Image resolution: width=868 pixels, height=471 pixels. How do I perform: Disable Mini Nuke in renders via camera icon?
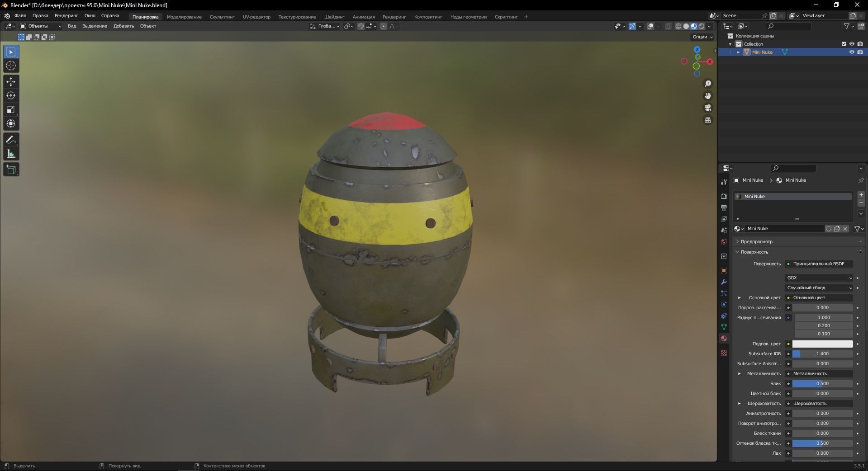860,52
